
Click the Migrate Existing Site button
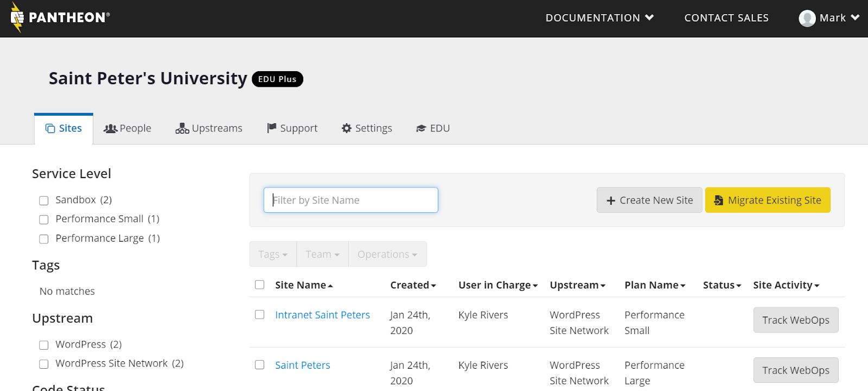click(x=768, y=200)
